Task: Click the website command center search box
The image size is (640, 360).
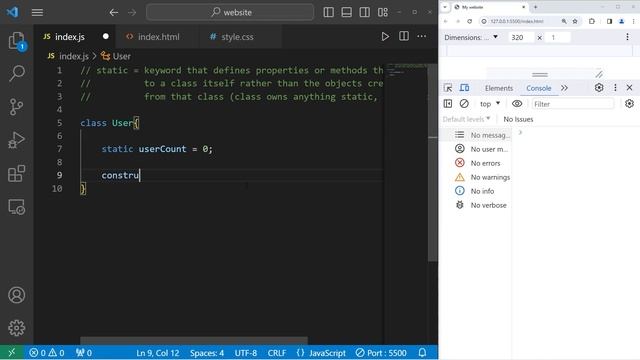Action: (x=230, y=12)
